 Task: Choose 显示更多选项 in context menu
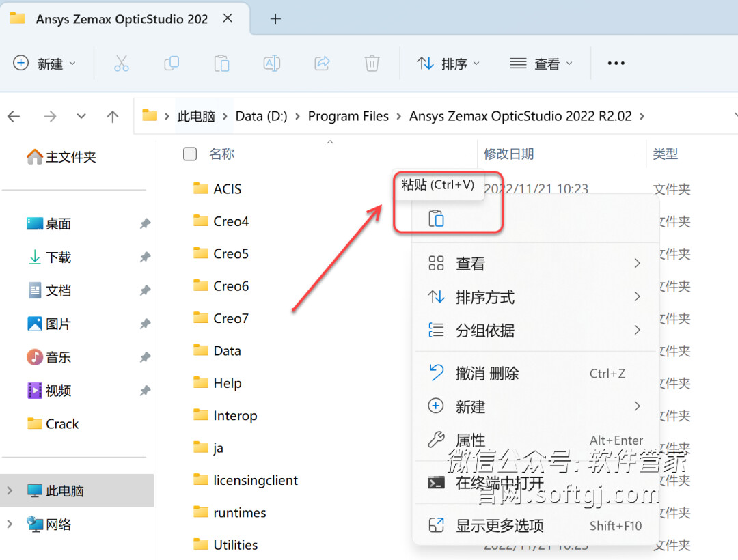coord(534,525)
